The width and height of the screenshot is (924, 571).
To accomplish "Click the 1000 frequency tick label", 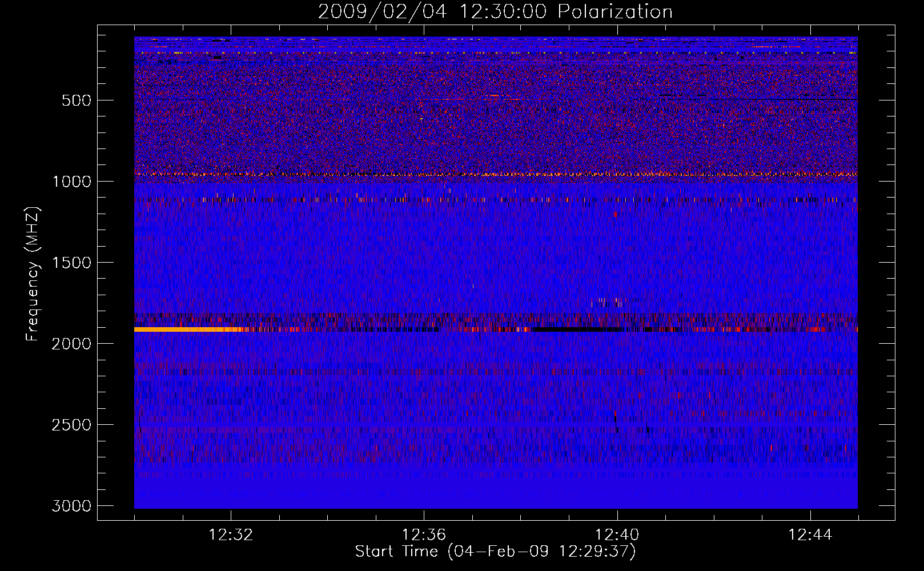I will [x=71, y=182].
